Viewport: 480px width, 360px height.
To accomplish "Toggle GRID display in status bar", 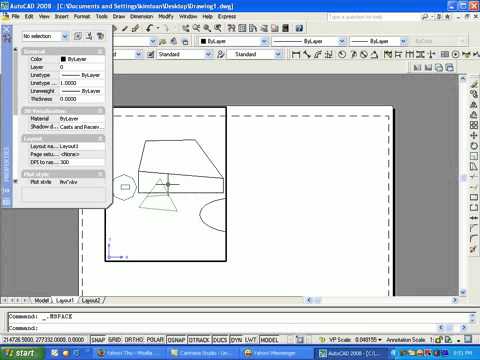I will 115,340.
